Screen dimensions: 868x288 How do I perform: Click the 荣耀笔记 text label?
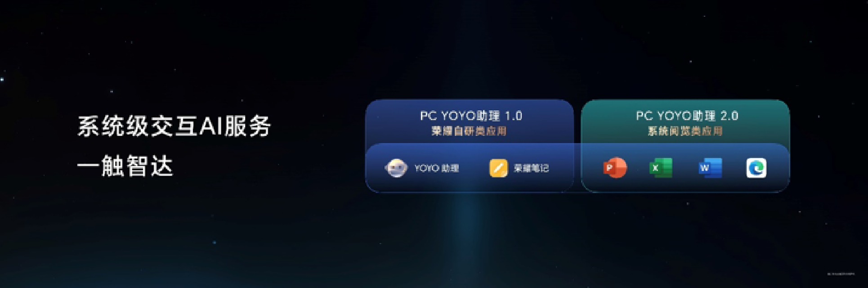point(531,168)
